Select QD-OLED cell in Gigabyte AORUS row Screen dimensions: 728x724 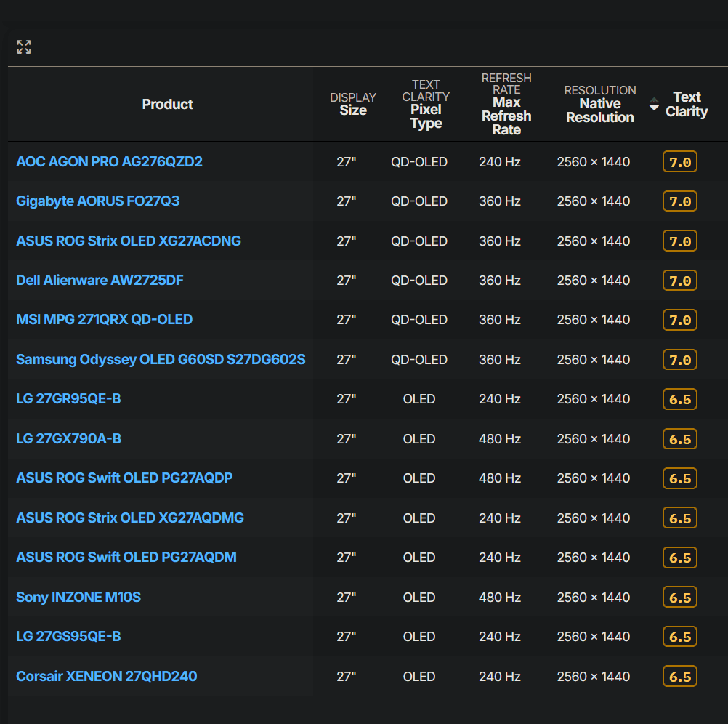(418, 201)
